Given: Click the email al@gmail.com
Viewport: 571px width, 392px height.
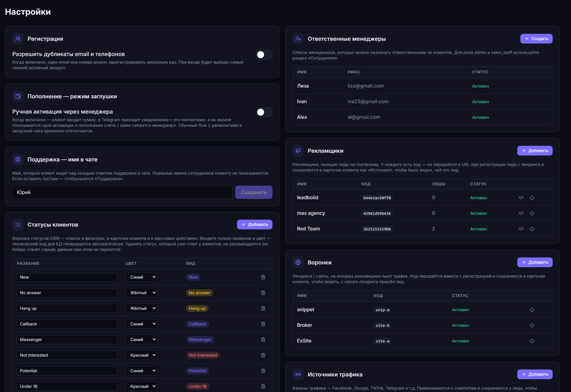Looking at the screenshot, I should click(x=363, y=117).
